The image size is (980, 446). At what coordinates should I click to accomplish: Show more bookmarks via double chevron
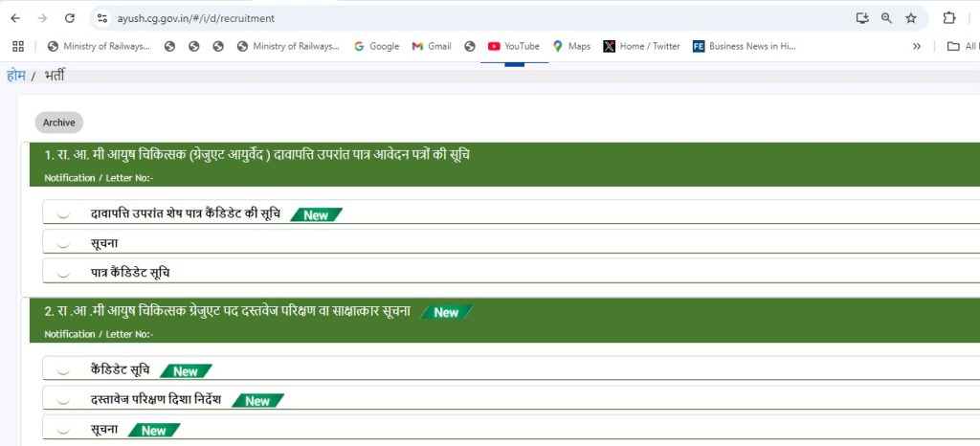pyautogui.click(x=917, y=46)
